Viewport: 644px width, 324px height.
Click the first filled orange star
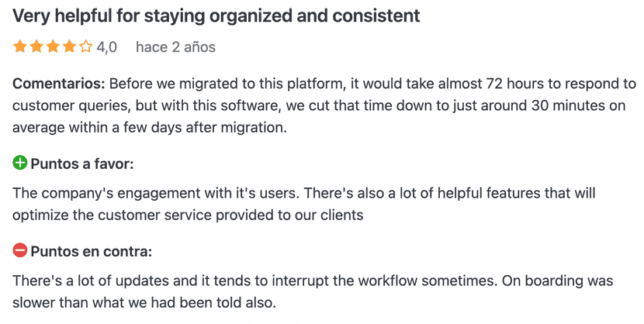(19, 47)
